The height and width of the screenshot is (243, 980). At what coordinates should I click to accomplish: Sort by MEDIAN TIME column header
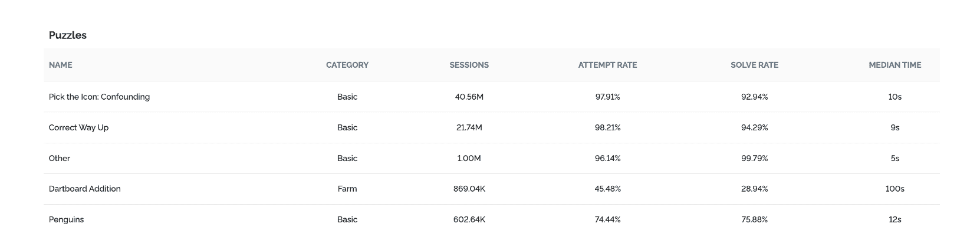895,65
